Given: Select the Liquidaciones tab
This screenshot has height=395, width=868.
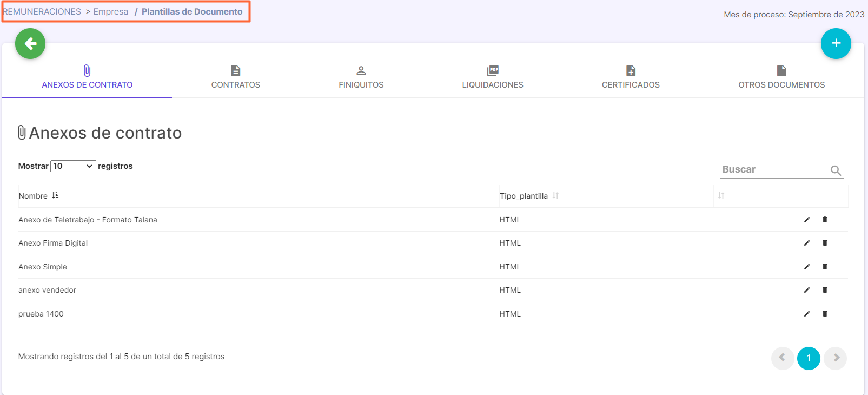Looking at the screenshot, I should 493,77.
